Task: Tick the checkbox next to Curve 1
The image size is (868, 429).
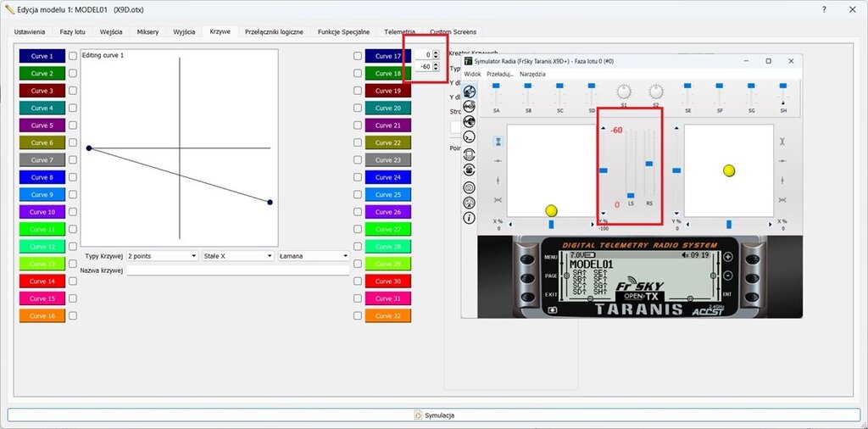Action: [73, 56]
